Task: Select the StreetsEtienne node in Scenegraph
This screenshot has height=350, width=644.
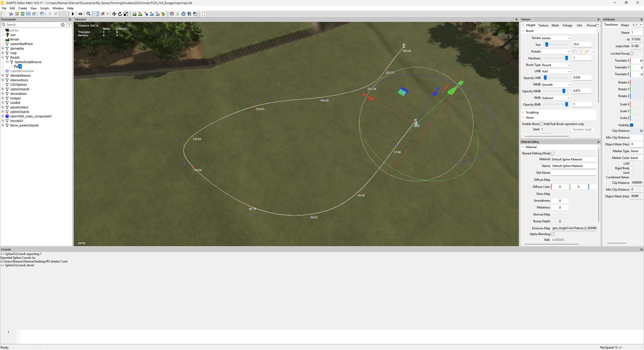Action: [20, 76]
